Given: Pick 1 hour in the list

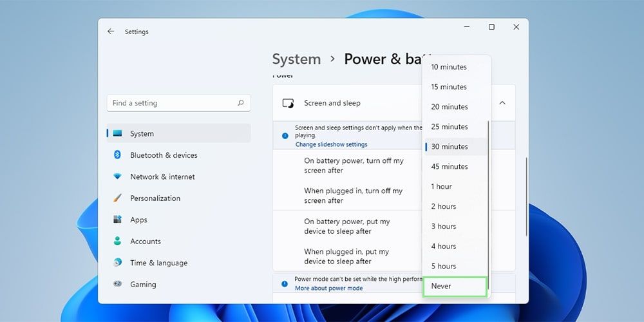Looking at the screenshot, I should (455, 187).
